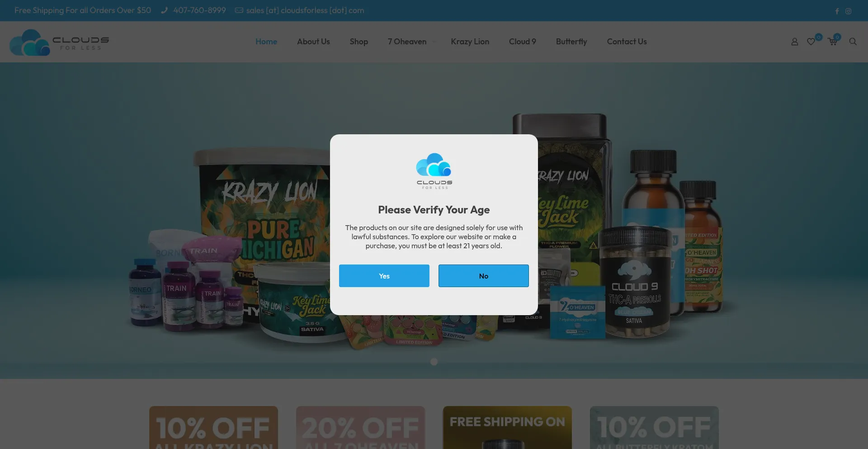The image size is (868, 449).
Task: Open the Cloud 9 menu item
Action: 522,42
